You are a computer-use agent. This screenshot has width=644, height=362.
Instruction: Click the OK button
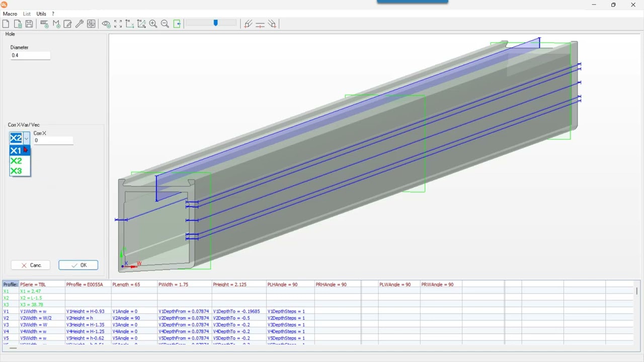pyautogui.click(x=78, y=265)
